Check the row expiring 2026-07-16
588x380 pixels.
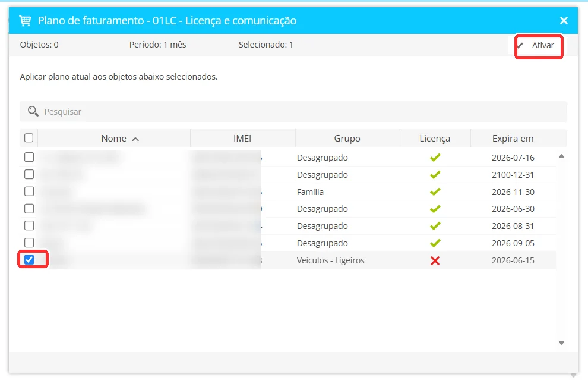pyautogui.click(x=29, y=157)
